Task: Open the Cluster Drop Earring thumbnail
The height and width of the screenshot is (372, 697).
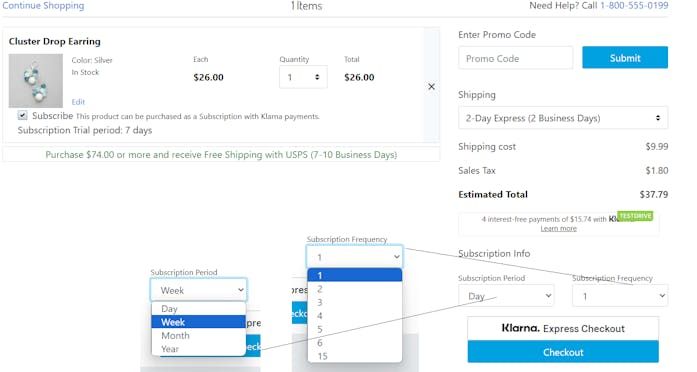Action: pyautogui.click(x=36, y=80)
